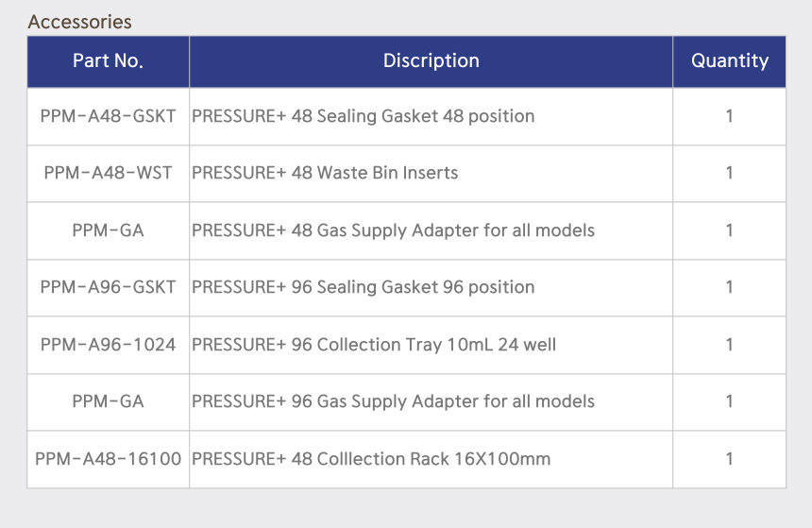
Task: Click the 48 Collection Rack 16X100mm description
Action: point(371,459)
